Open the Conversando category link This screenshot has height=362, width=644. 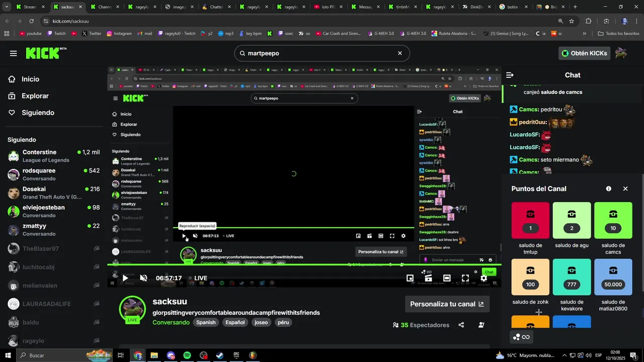171,322
